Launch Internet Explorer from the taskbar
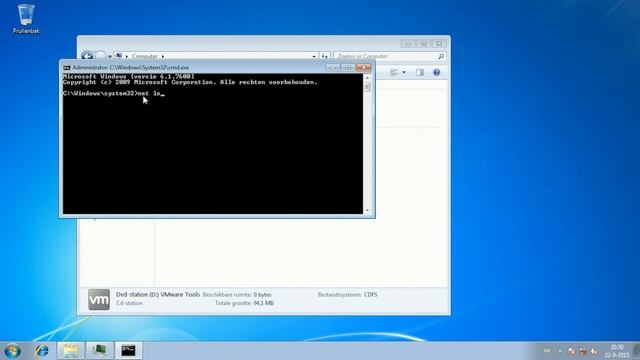 coord(42,351)
